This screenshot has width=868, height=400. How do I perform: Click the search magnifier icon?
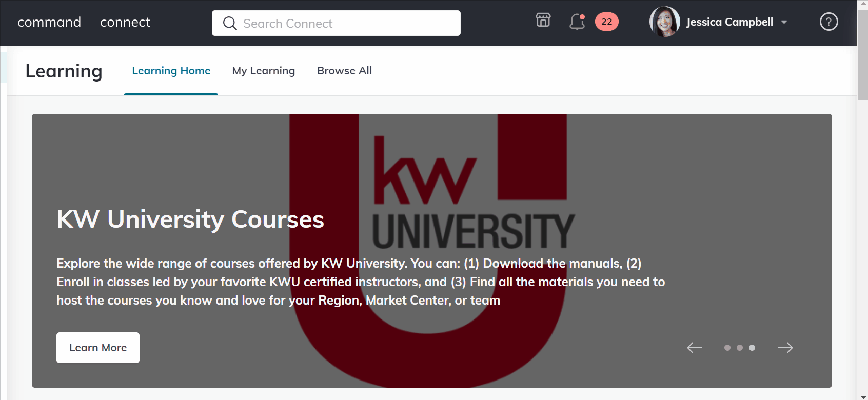point(230,24)
